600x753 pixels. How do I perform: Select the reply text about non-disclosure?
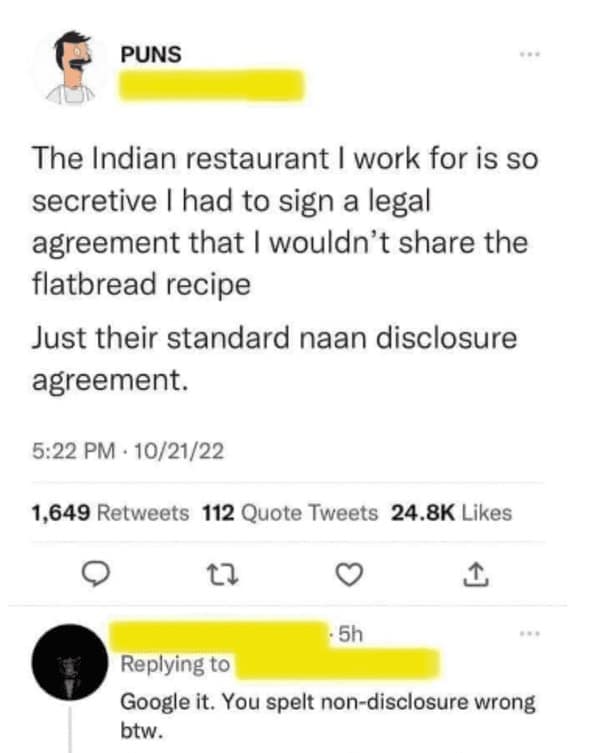click(x=328, y=716)
